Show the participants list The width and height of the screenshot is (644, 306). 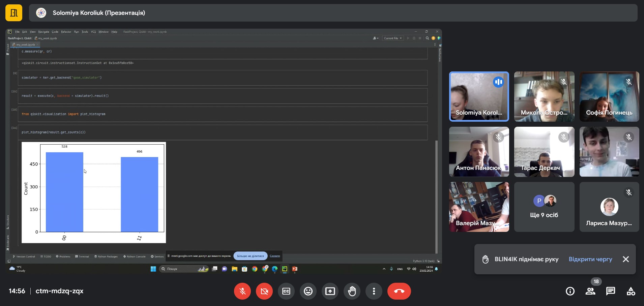tap(590, 291)
